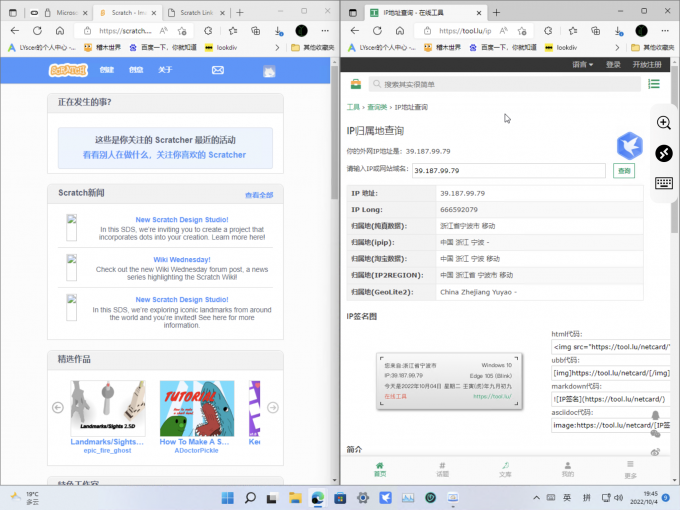The image size is (680, 510).
Task: Open tool.lu bottom More tab
Action: click(630, 469)
